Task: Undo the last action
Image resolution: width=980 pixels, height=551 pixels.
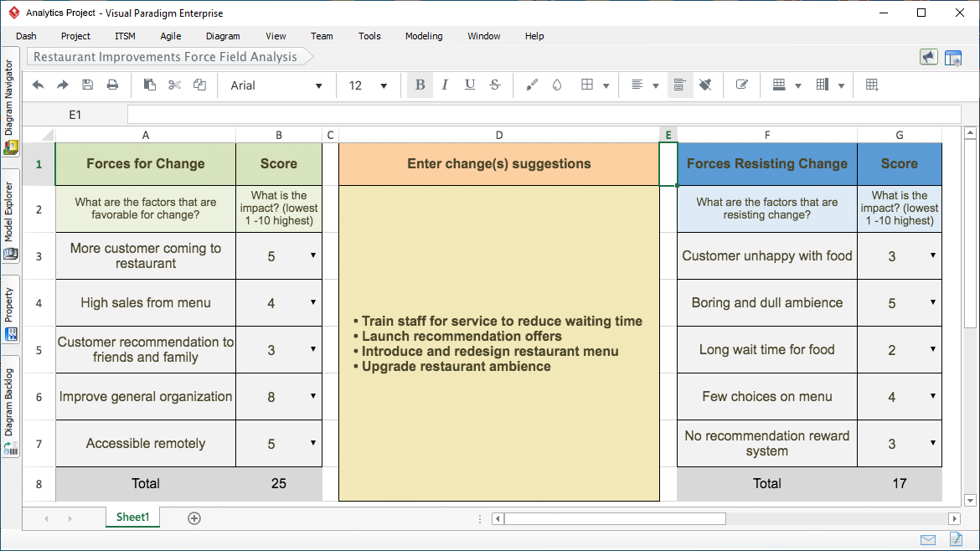Action: tap(38, 85)
